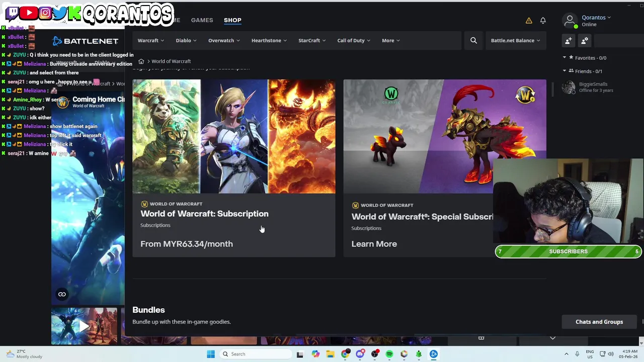Open the yellow warning alert icon
Screen dimensions: 644x362
click(x=529, y=21)
